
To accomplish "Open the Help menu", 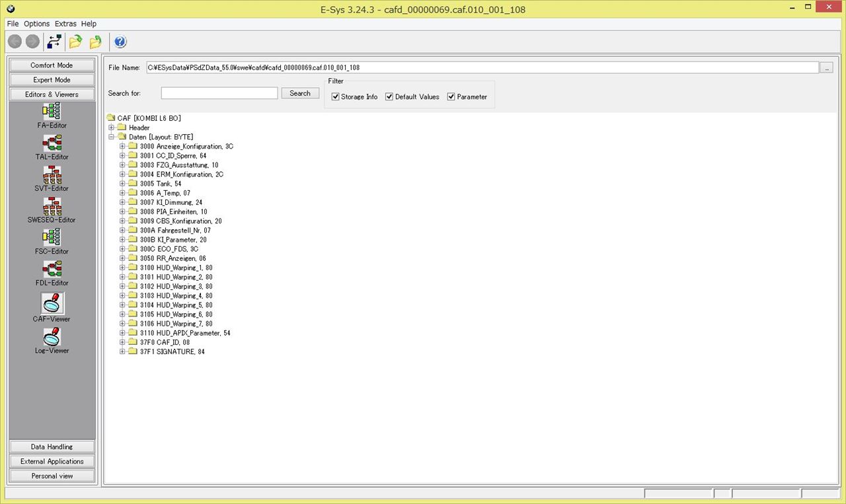I will click(x=89, y=24).
